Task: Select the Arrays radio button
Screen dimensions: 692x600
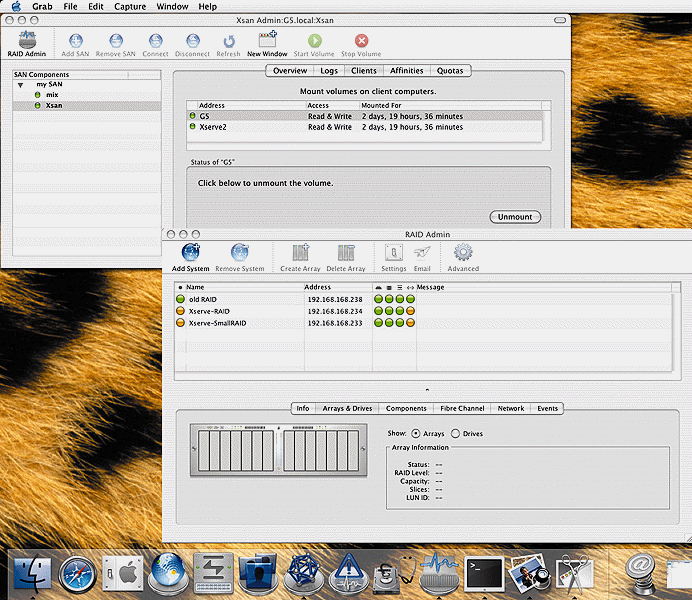Action: click(416, 434)
